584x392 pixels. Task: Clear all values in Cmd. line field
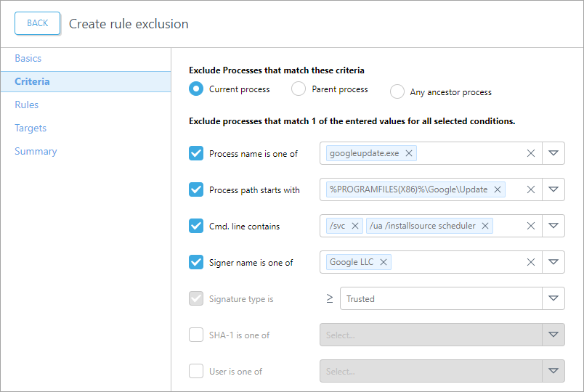coord(530,226)
